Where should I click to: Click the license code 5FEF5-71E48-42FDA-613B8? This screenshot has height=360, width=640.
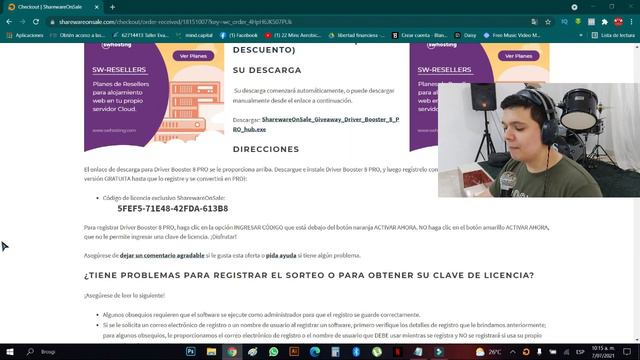pyautogui.click(x=173, y=209)
